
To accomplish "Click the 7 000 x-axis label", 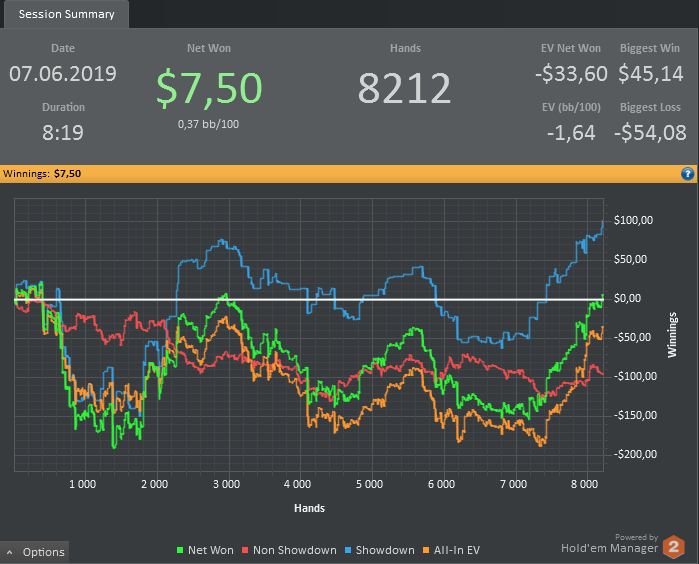I will point(513,484).
